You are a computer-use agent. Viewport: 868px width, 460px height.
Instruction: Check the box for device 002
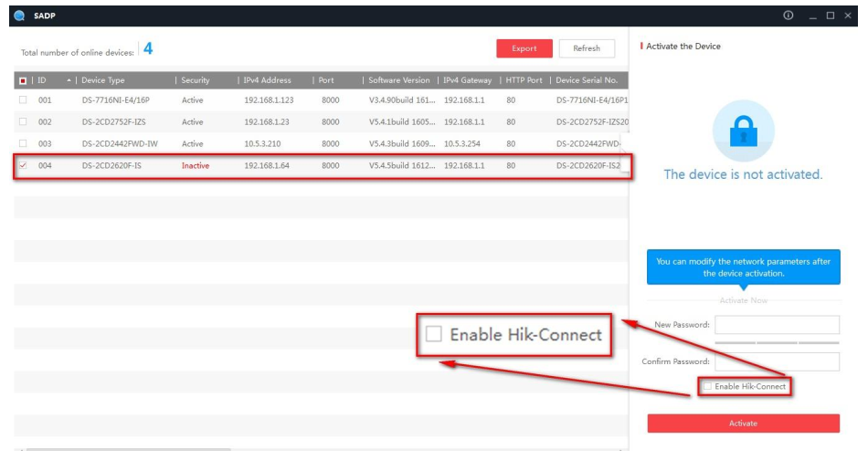click(23, 121)
